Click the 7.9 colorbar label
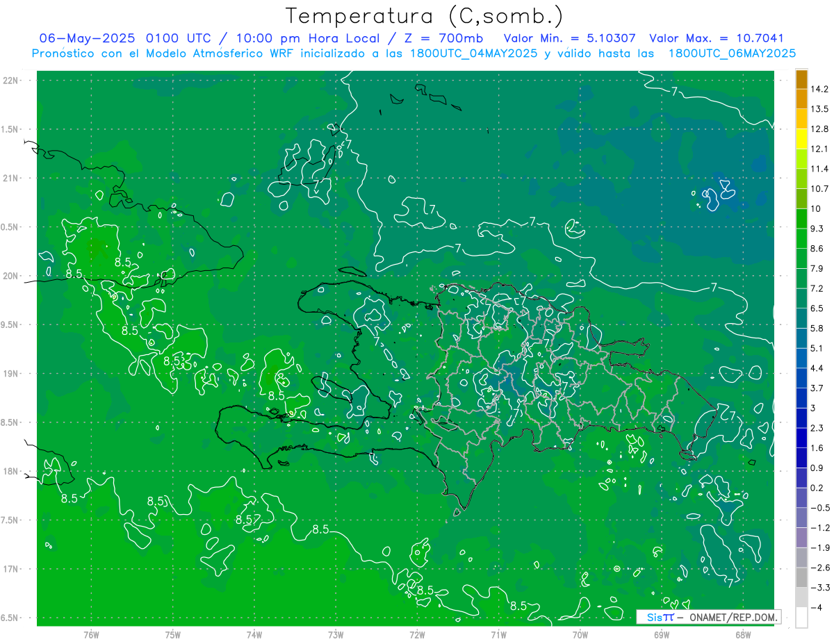This screenshot has height=644, width=834. [x=817, y=269]
